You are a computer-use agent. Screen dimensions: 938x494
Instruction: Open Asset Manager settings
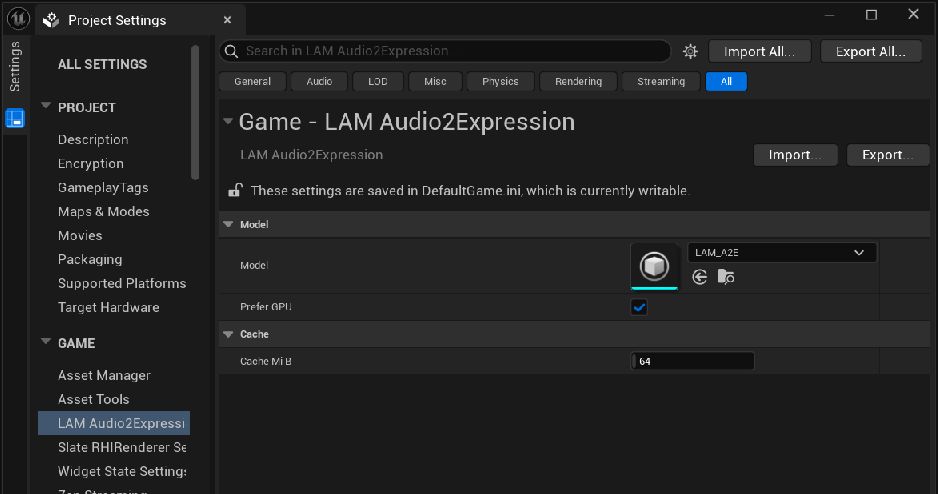pyautogui.click(x=104, y=375)
